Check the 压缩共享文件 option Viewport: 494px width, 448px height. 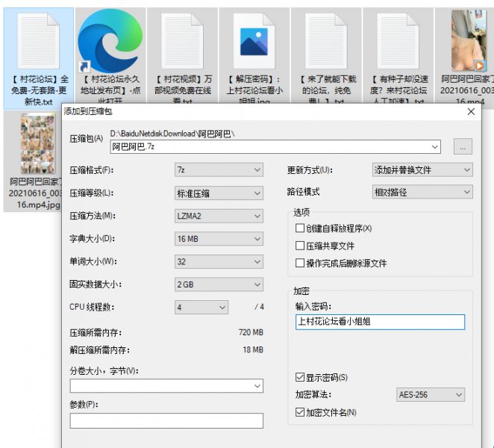pos(301,246)
